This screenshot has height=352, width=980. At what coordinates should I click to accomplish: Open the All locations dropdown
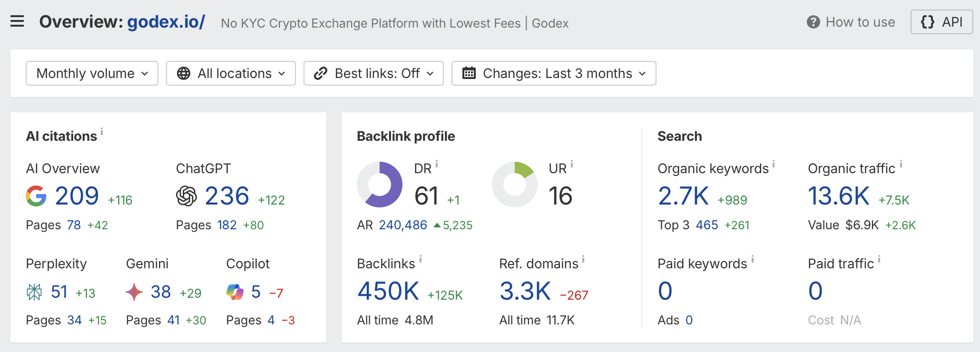pos(231,73)
